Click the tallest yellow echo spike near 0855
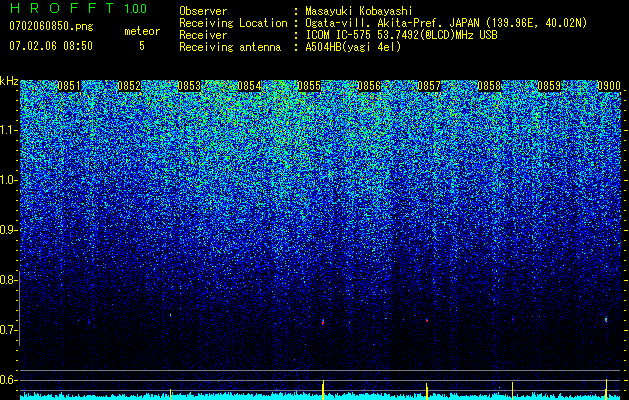Viewport: 629px width, 400px height. click(323, 390)
